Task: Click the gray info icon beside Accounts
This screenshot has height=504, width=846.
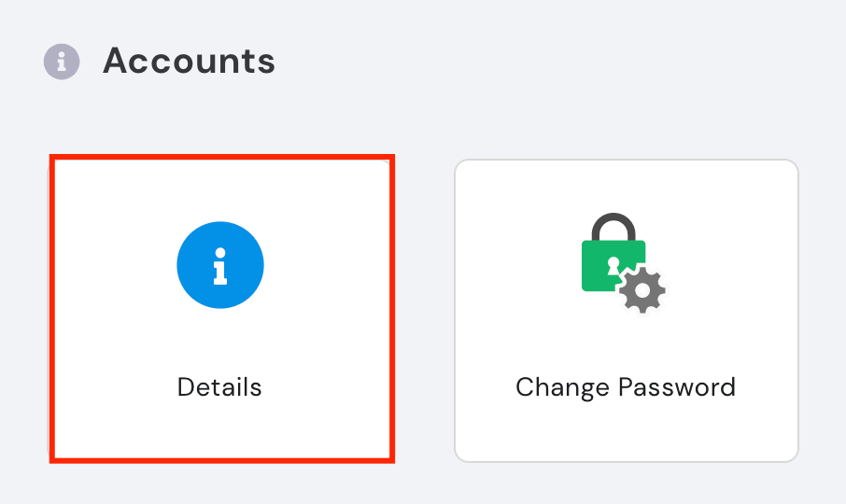Action: [62, 62]
